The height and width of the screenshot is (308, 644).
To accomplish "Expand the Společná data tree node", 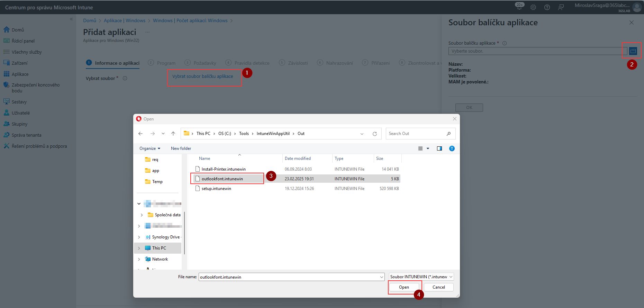I will click(x=142, y=215).
